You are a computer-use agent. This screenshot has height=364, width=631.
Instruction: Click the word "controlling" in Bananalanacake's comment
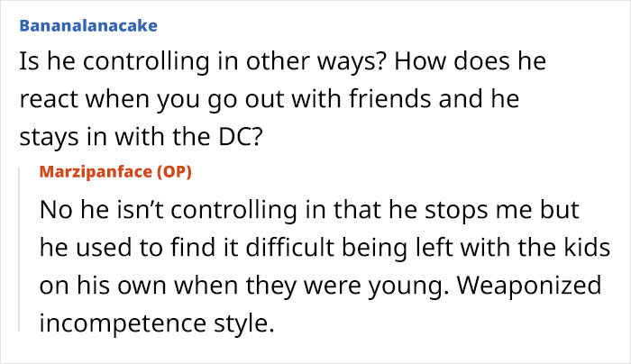[x=126, y=66]
